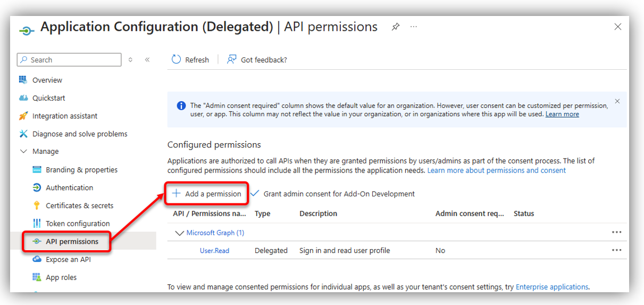
Task: Click the Authentication loop icon
Action: coord(37,187)
